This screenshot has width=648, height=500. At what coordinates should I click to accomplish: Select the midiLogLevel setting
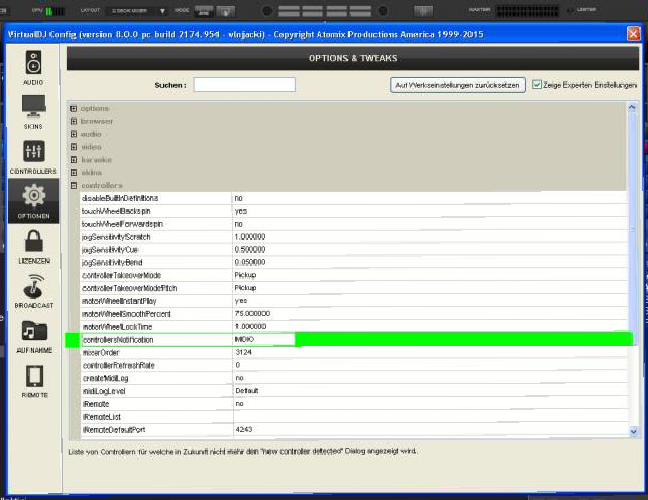coord(354,391)
